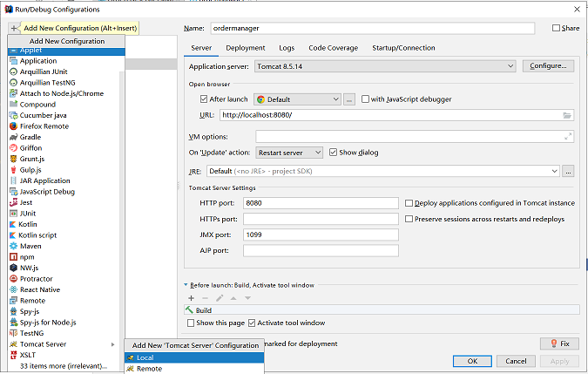
Task: Switch to the Deployment tab
Action: [x=246, y=48]
